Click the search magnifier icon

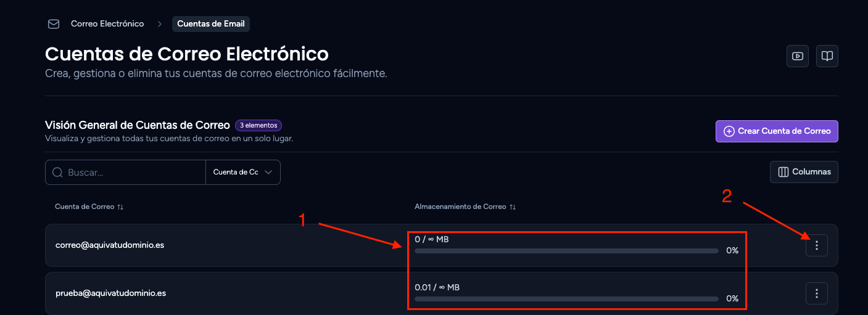click(57, 173)
